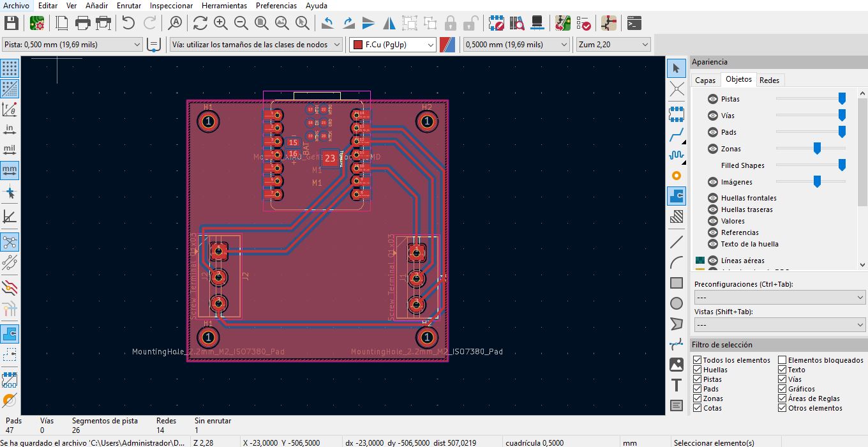Switch to the Capas tab
Viewport: 868px width, 447px height.
[705, 80]
